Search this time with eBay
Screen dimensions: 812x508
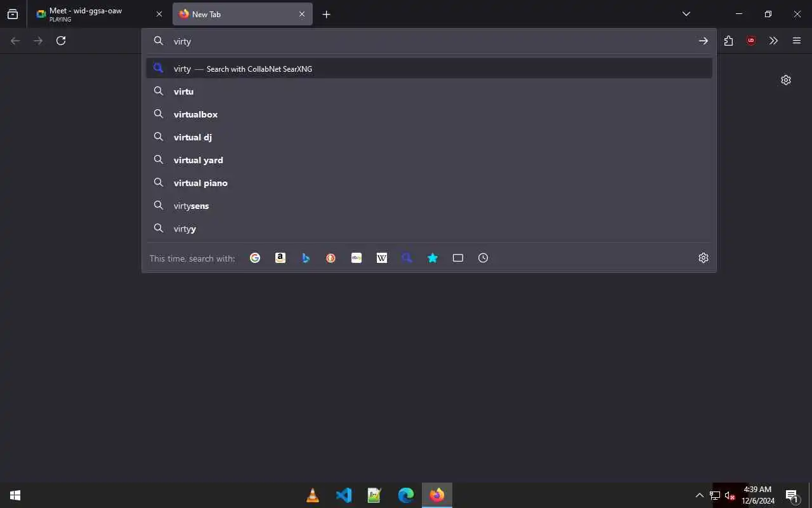pyautogui.click(x=357, y=258)
